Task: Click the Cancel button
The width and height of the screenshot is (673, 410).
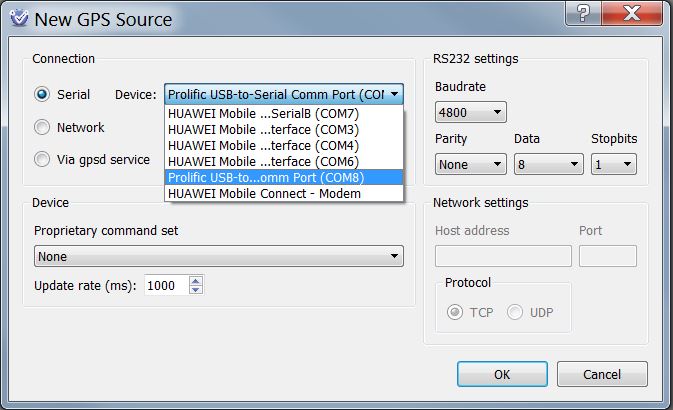Action: [x=602, y=374]
